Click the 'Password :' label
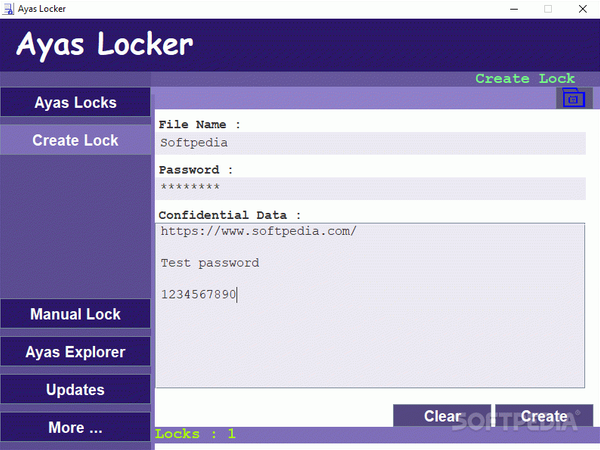The width and height of the screenshot is (600, 450). tap(196, 170)
